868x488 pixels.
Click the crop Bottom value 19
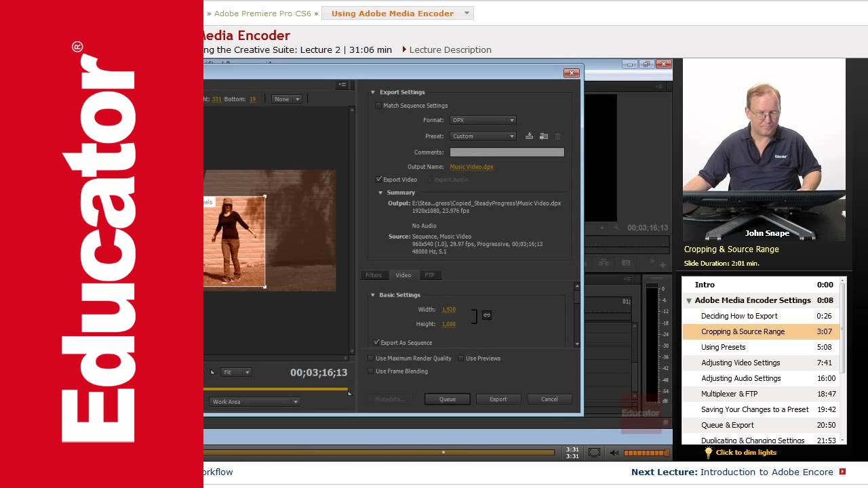(x=252, y=99)
